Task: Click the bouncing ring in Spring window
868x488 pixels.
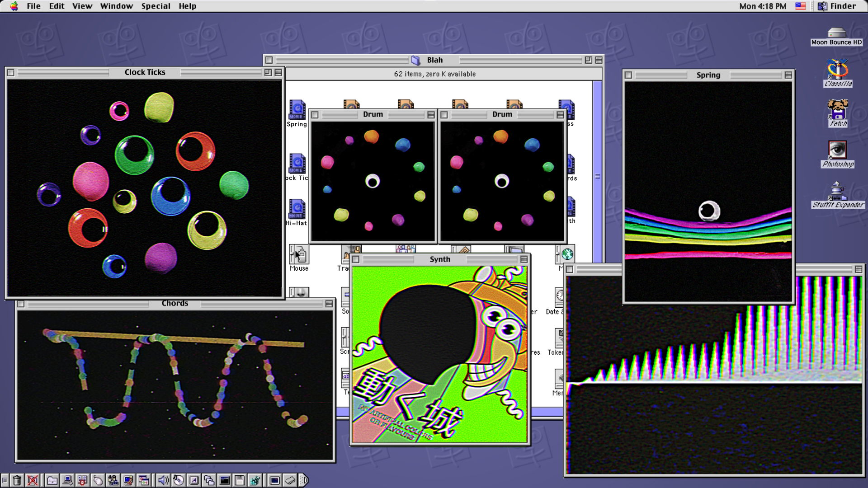Action: (709, 211)
